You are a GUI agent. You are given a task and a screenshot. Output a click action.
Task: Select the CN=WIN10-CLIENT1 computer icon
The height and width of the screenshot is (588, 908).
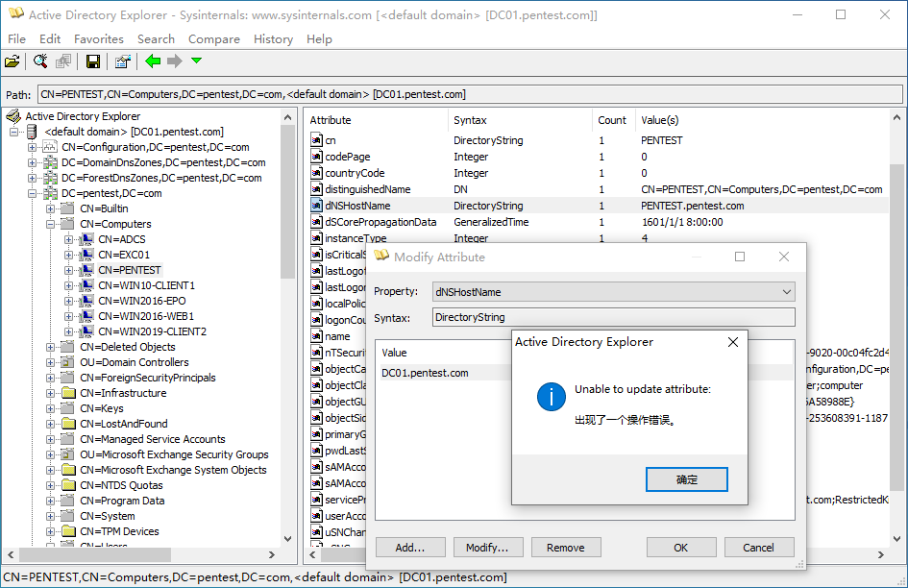pos(86,285)
